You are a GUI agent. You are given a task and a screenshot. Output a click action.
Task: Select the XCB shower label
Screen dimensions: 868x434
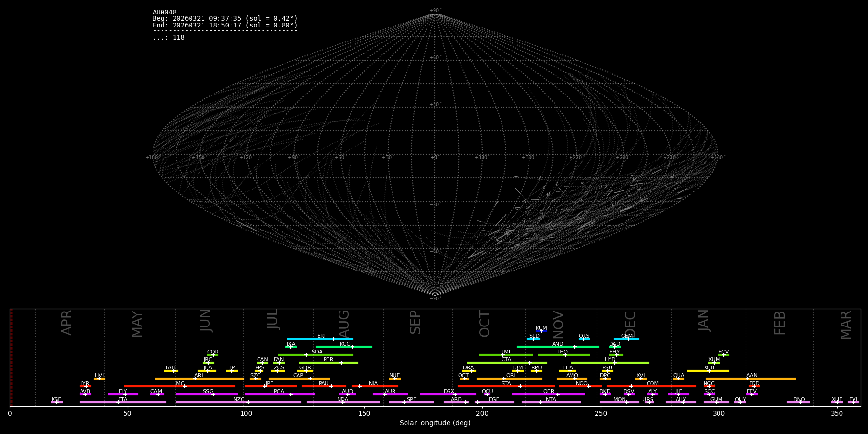(x=709, y=368)
